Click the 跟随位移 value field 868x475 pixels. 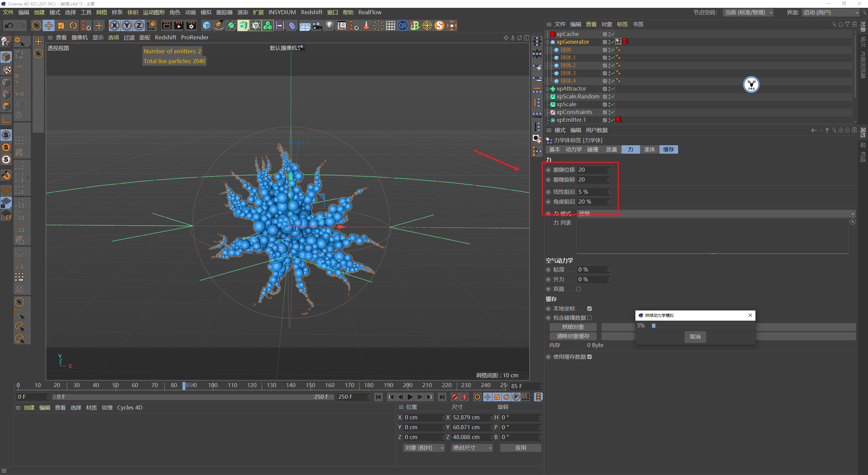coord(593,170)
